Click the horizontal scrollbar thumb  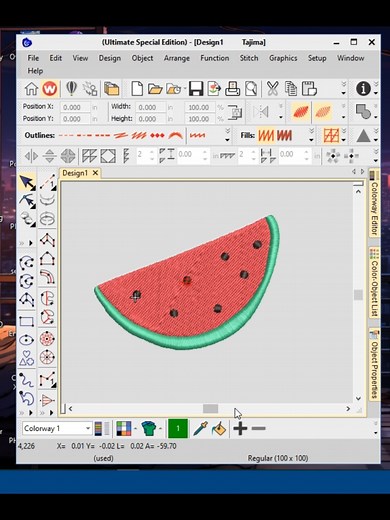pos(210,408)
